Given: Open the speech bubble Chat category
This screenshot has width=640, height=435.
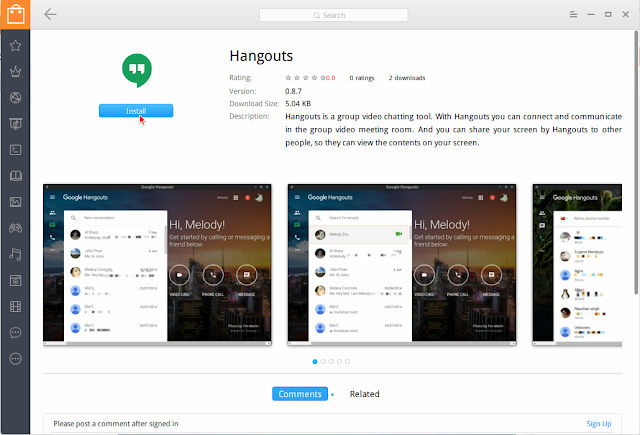Looking at the screenshot, I should click(16, 333).
